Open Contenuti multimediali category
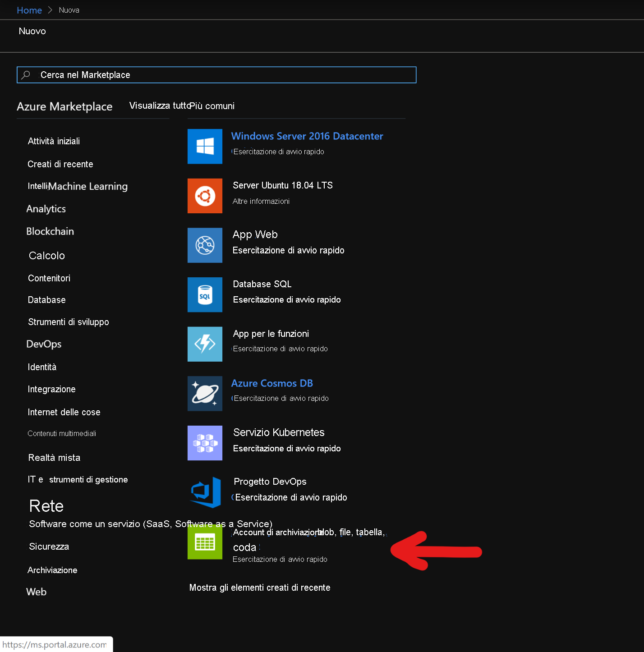644x652 pixels. pos(62,433)
